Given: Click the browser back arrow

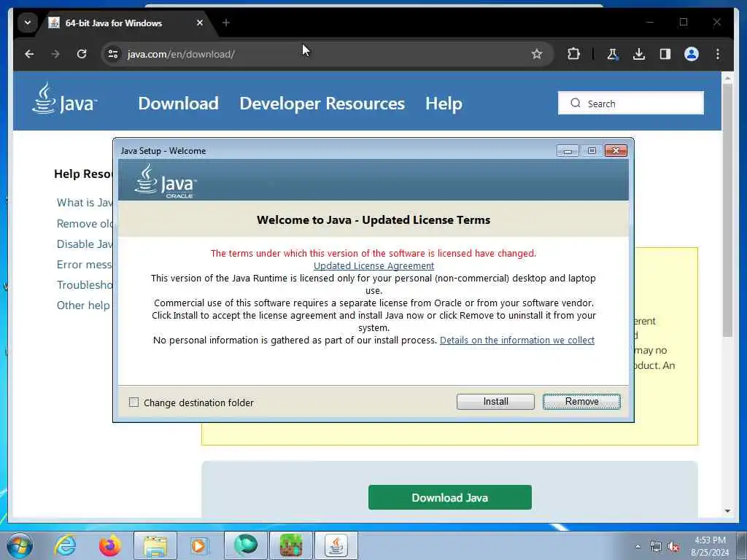Looking at the screenshot, I should pyautogui.click(x=29, y=54).
